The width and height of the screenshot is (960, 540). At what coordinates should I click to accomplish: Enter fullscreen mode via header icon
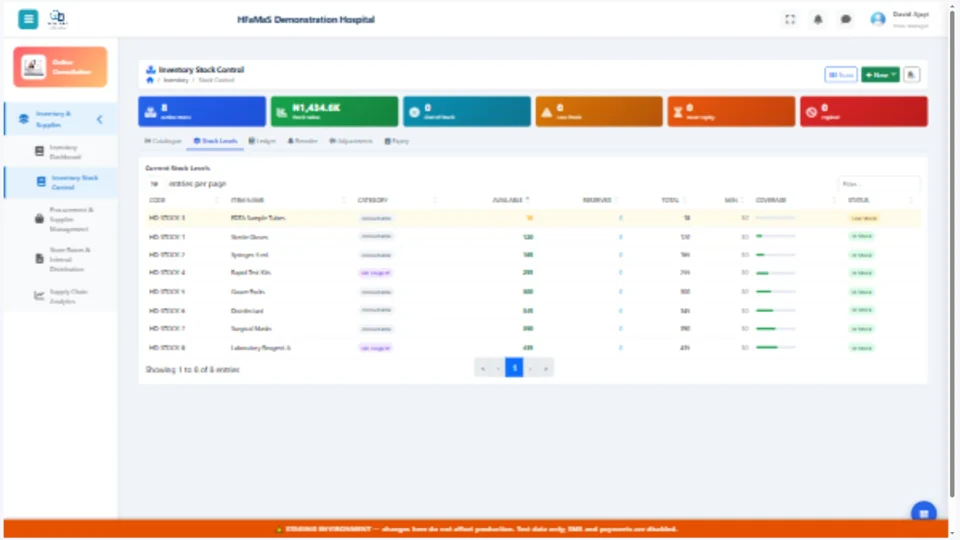pyautogui.click(x=790, y=20)
